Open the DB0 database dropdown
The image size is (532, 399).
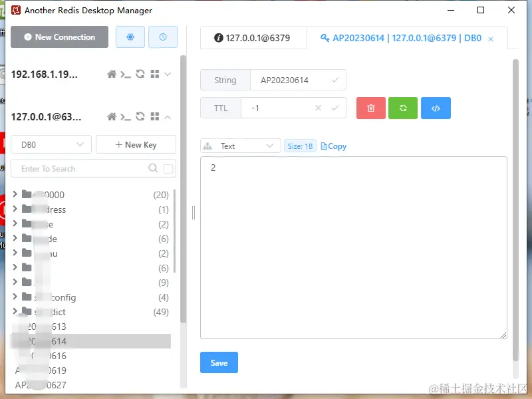(51, 144)
